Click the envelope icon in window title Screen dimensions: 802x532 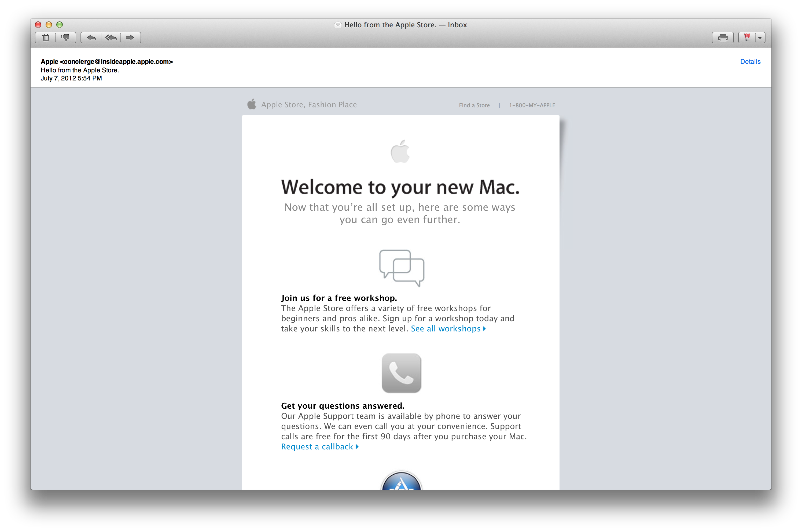pos(338,24)
